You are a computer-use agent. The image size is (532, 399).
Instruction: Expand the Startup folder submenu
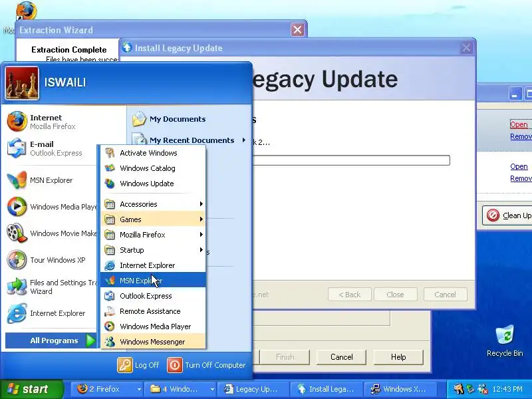153,250
